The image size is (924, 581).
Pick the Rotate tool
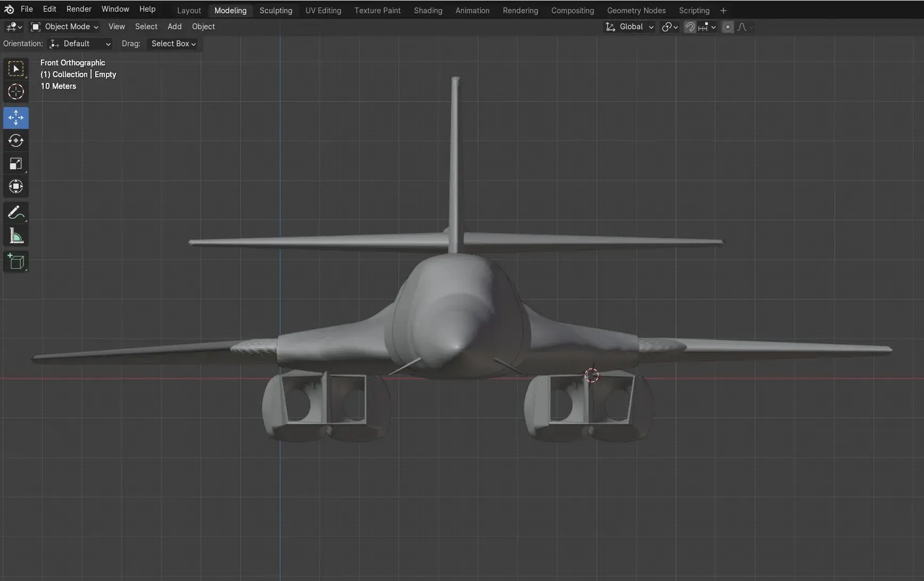pyautogui.click(x=16, y=140)
